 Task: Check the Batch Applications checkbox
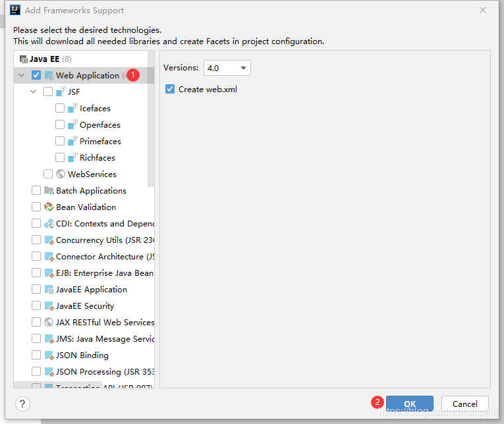(36, 190)
